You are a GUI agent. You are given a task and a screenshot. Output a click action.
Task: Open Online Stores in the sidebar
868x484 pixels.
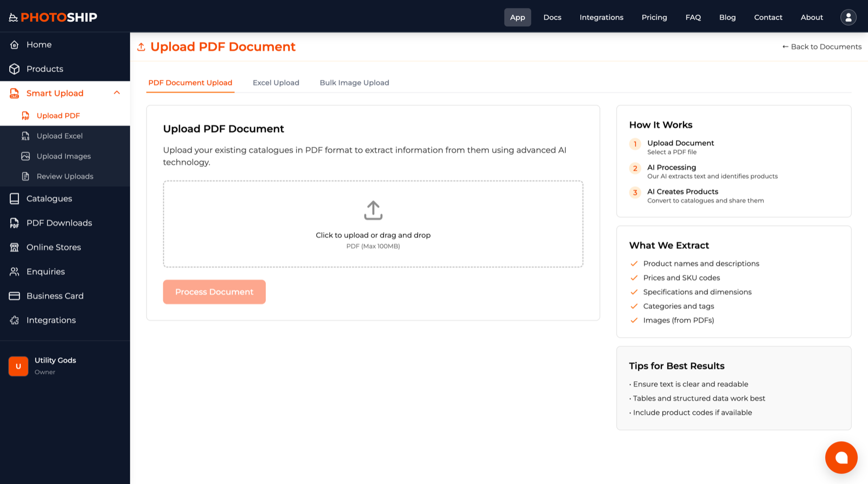pos(65,247)
